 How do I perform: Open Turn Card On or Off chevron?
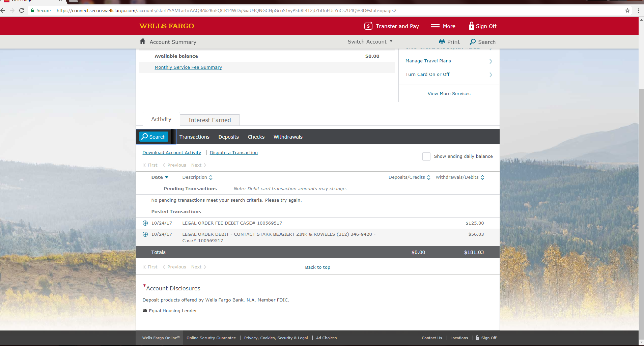[491, 75]
